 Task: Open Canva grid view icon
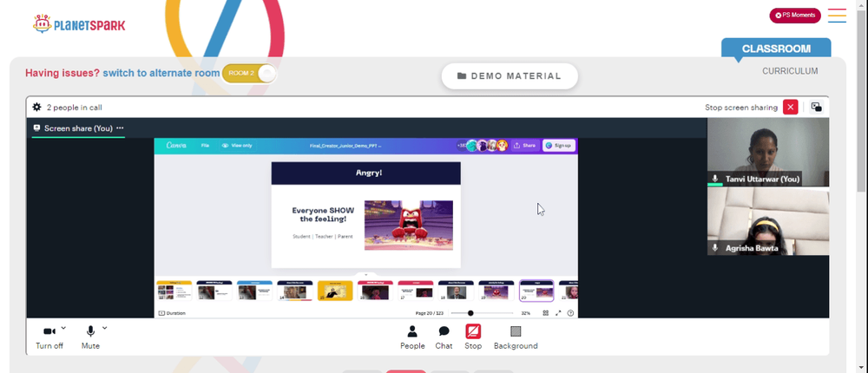[x=545, y=313]
